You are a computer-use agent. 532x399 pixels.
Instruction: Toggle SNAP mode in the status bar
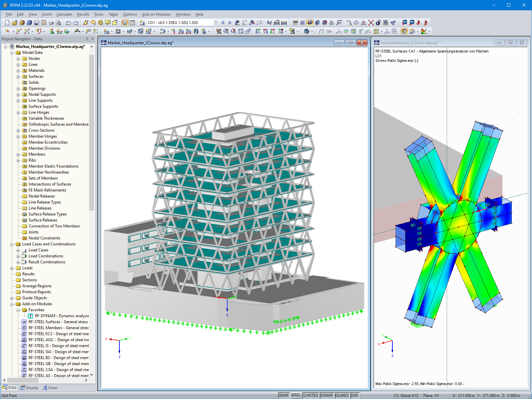coord(284,395)
